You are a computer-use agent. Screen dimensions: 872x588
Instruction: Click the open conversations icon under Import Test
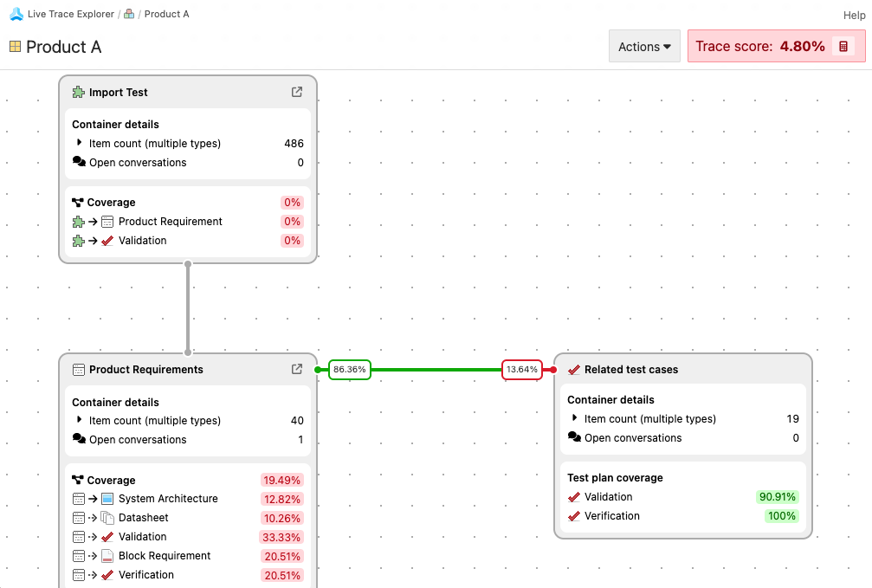(x=77, y=162)
